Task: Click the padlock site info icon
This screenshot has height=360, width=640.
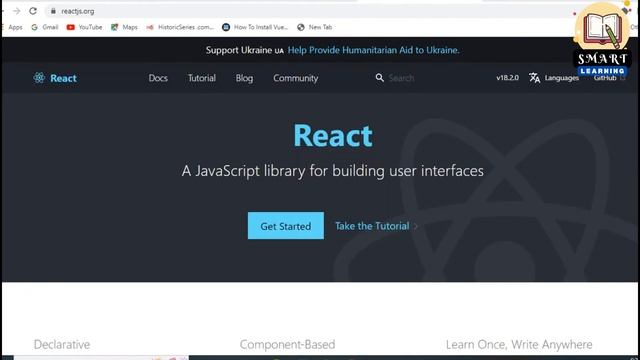Action: pyautogui.click(x=53, y=11)
